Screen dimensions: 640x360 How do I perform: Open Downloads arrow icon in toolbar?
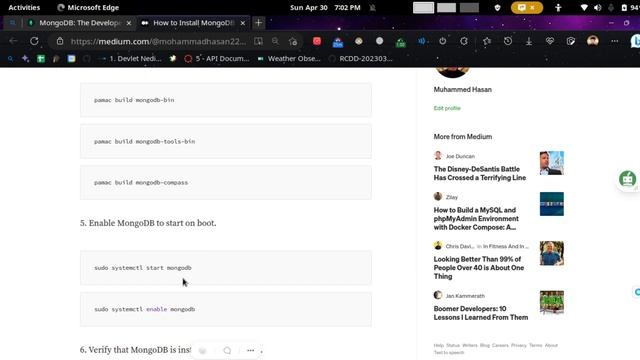point(529,41)
